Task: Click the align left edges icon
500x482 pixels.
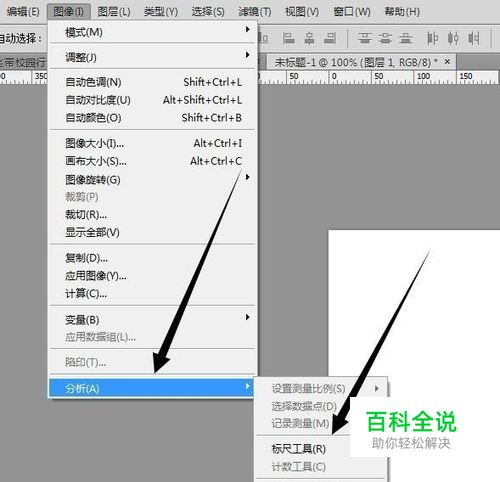Action: (x=289, y=38)
